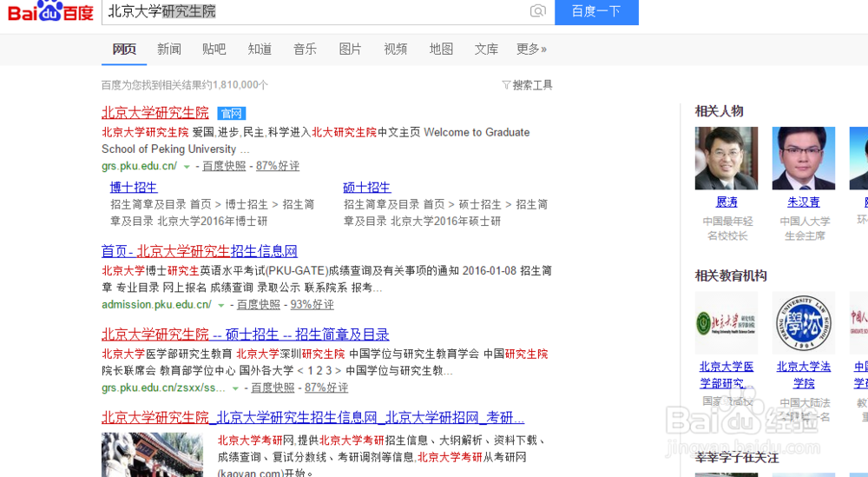Open the 博士招生 sublink
Viewport: 868px width, 477px height.
tap(134, 188)
